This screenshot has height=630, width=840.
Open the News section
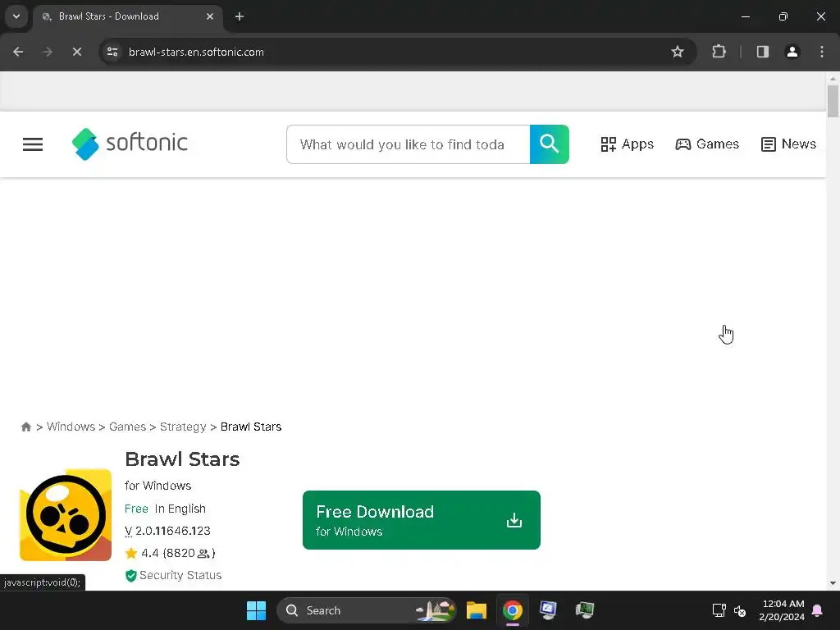[x=788, y=144]
